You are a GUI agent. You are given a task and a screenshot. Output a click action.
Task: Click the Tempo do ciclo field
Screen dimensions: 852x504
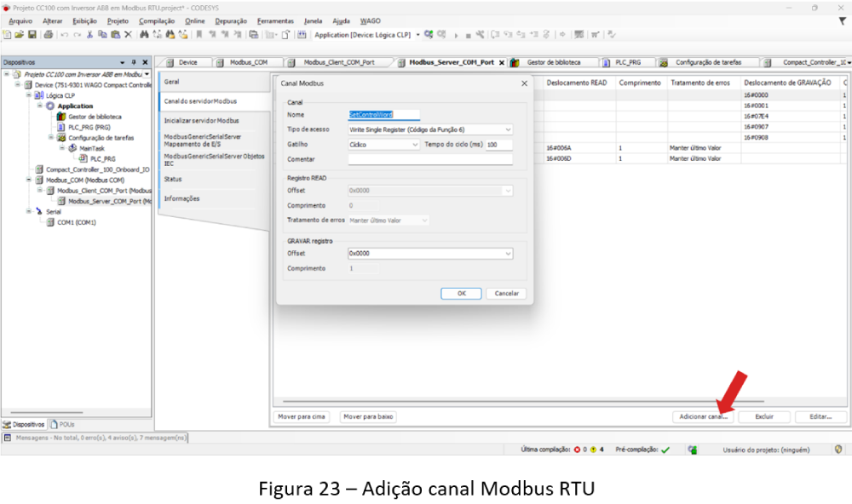[498, 145]
